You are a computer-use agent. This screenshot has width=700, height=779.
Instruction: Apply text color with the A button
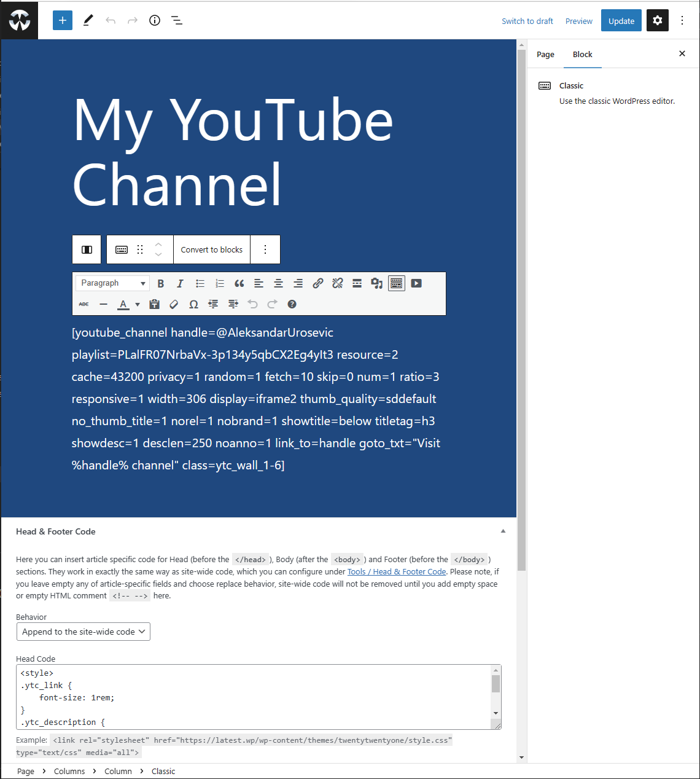[123, 304]
